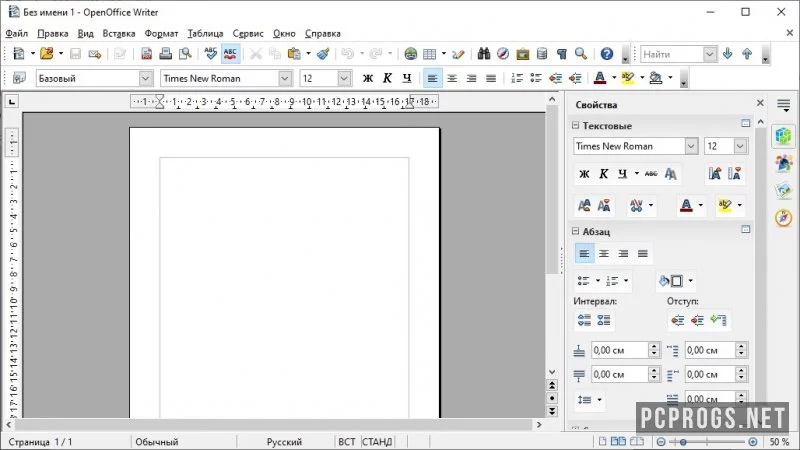
Task: Collapse the Текстовые section
Action: 576,126
